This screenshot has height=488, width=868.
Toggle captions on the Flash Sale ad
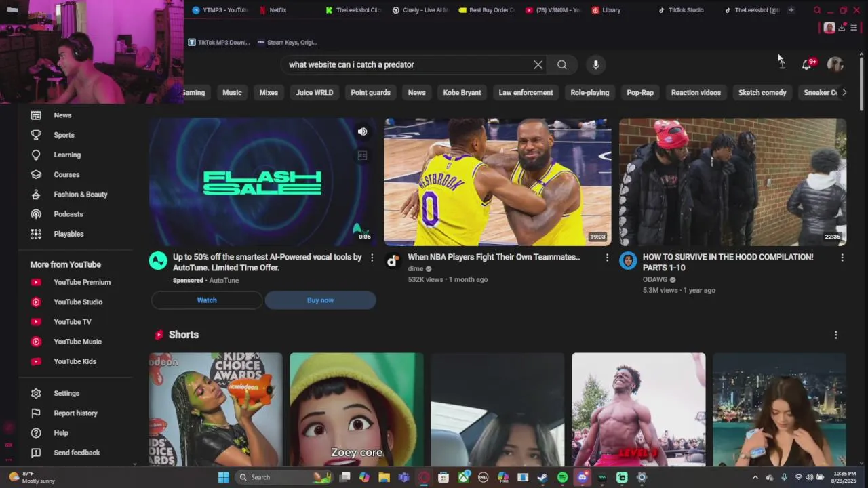coord(362,155)
